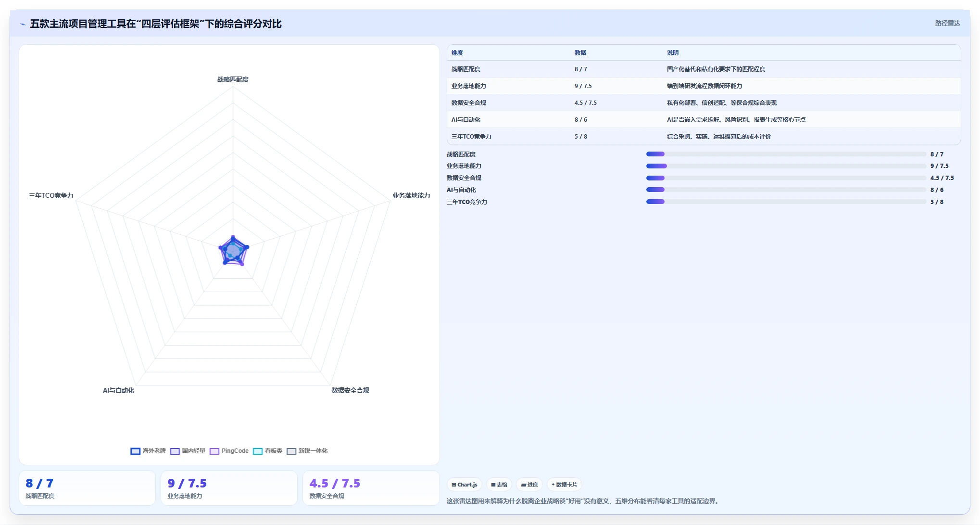This screenshot has height=525, width=980.
Task: Click the Chart.js chip
Action: pos(465,485)
